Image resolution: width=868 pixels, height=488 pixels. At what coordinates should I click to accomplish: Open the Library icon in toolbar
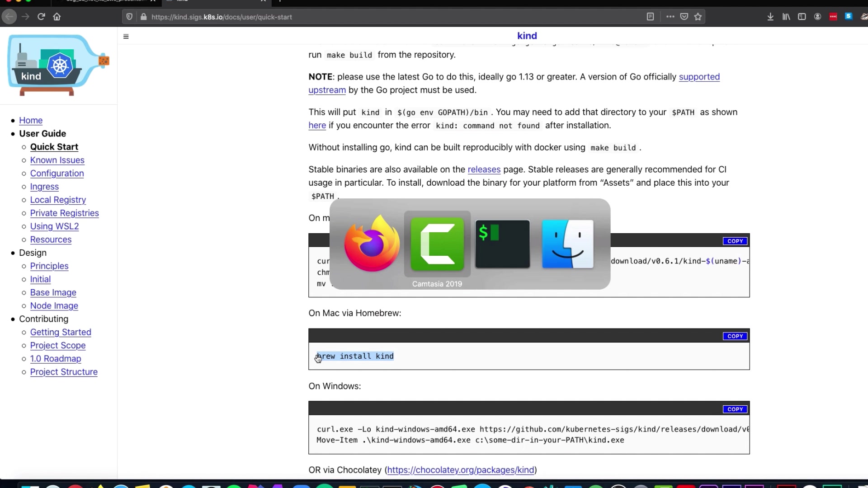point(786,17)
